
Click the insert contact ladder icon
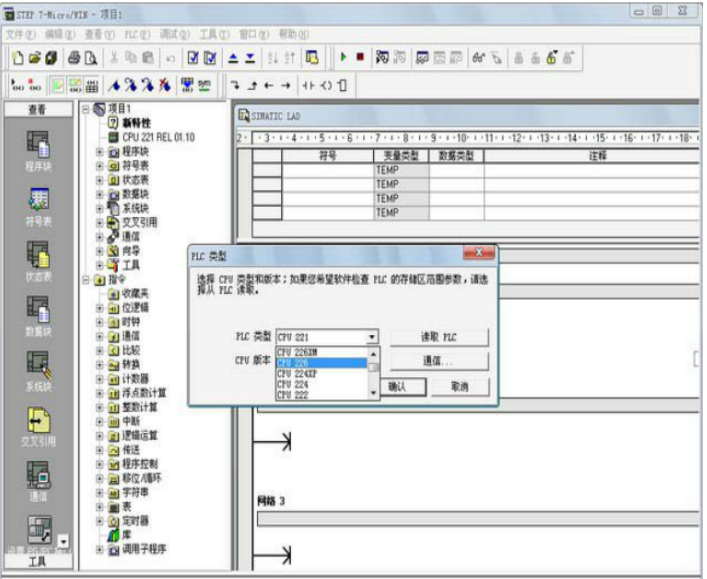click(308, 85)
